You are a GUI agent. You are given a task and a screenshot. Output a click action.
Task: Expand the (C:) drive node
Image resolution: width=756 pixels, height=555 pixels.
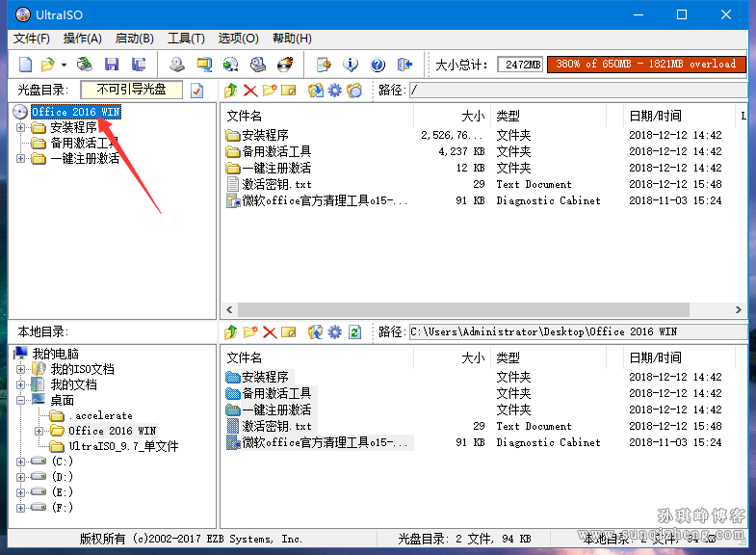[x=21, y=462]
